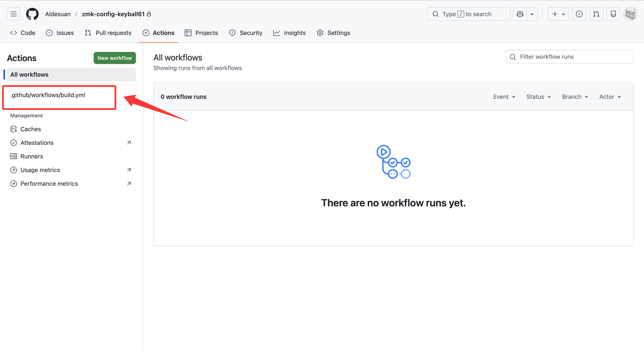Open the Branch filter dropdown

point(575,97)
